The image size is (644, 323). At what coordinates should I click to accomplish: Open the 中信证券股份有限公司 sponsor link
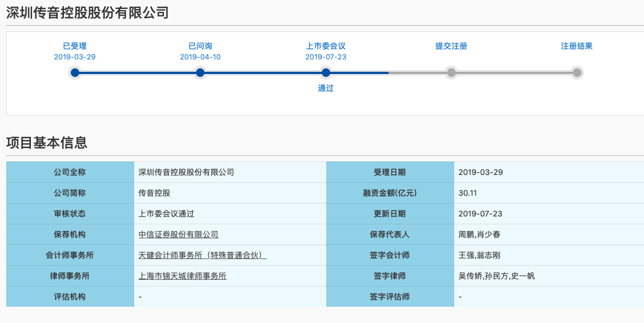click(x=178, y=235)
